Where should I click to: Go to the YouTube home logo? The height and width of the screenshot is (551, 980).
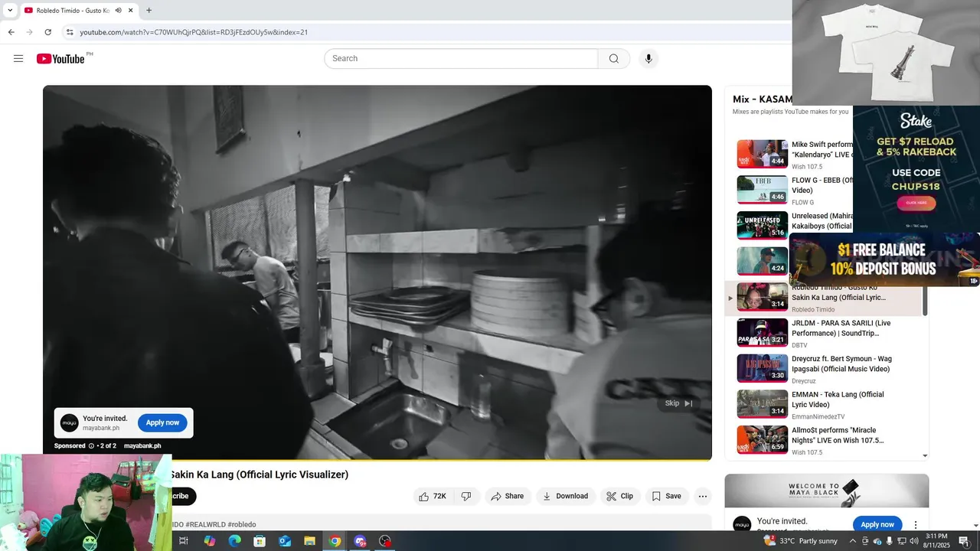click(60, 59)
